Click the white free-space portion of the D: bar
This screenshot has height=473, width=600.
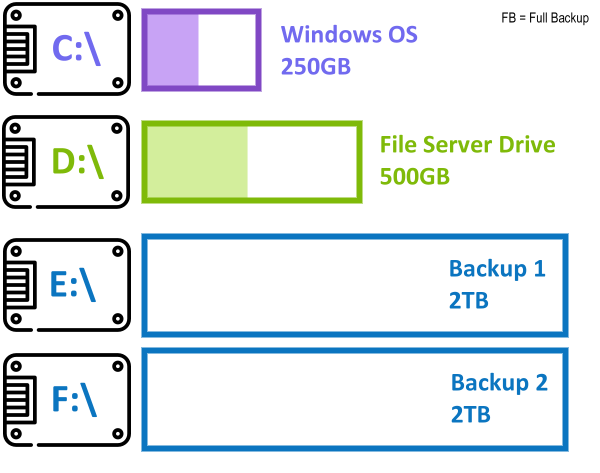(300, 160)
